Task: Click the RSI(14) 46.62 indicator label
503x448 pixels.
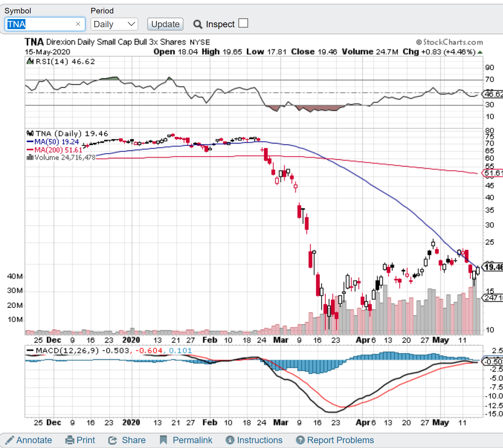Action: [x=65, y=62]
